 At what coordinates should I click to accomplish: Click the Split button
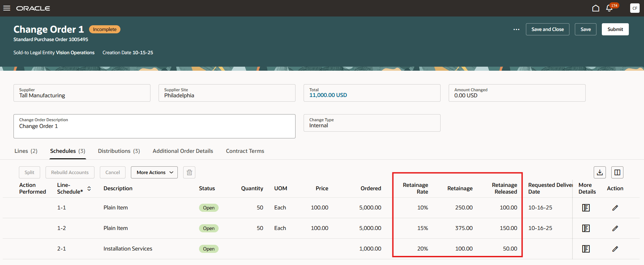(29, 172)
